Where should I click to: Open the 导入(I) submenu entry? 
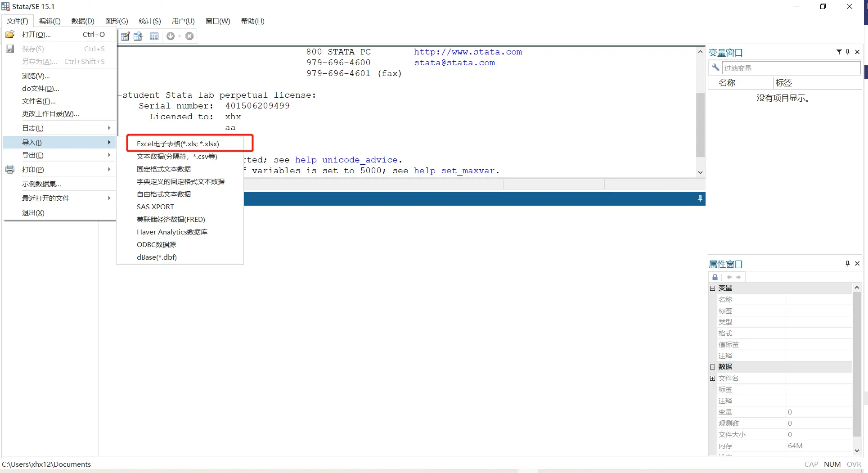tap(59, 143)
